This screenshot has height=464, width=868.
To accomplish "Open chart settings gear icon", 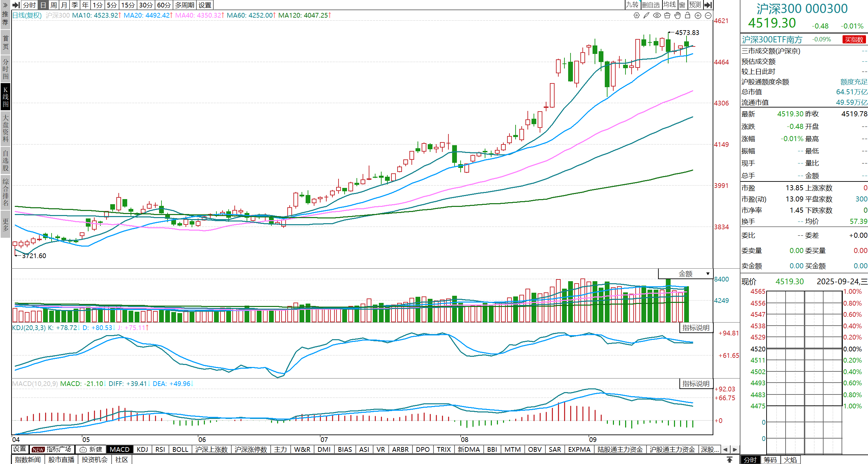I will [637, 15].
